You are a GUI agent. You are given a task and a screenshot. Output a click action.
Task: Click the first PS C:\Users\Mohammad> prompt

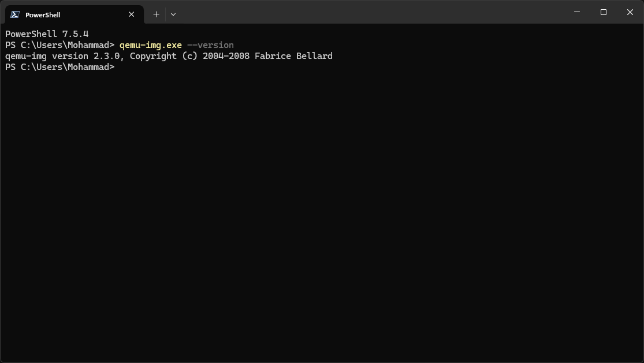tap(59, 45)
